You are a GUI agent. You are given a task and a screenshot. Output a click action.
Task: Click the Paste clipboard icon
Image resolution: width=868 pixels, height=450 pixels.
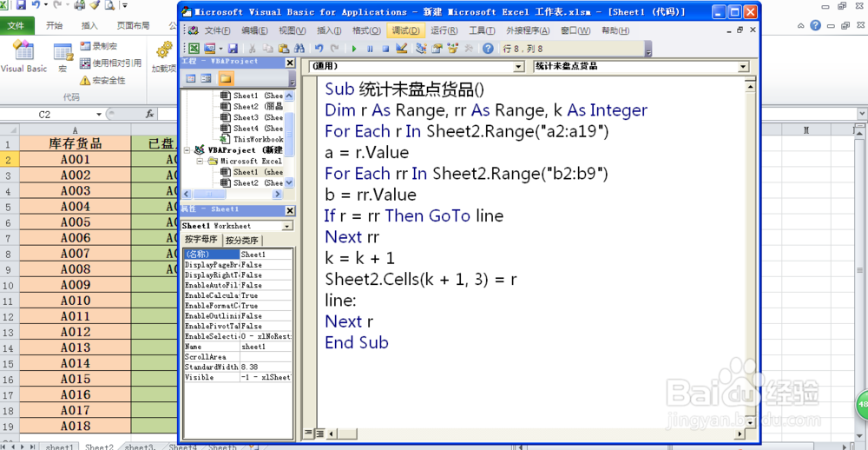pyautogui.click(x=284, y=49)
